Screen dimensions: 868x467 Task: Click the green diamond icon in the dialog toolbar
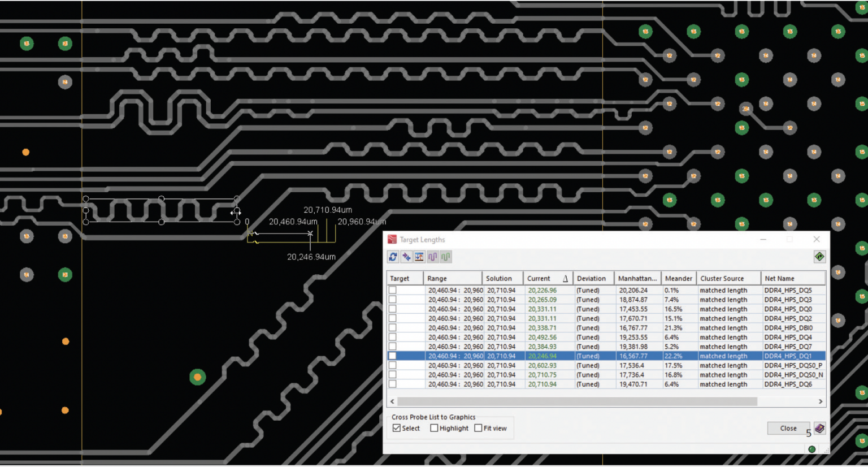(821, 257)
